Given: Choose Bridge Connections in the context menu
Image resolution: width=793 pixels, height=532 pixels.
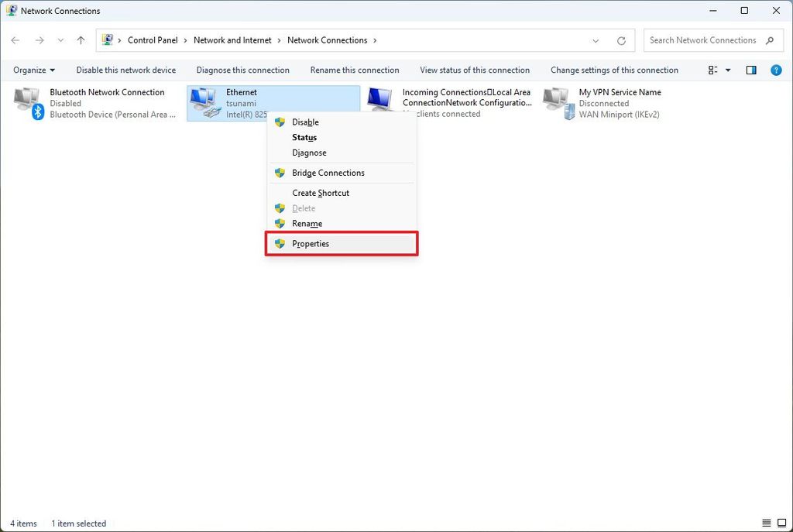Looking at the screenshot, I should click(x=328, y=173).
